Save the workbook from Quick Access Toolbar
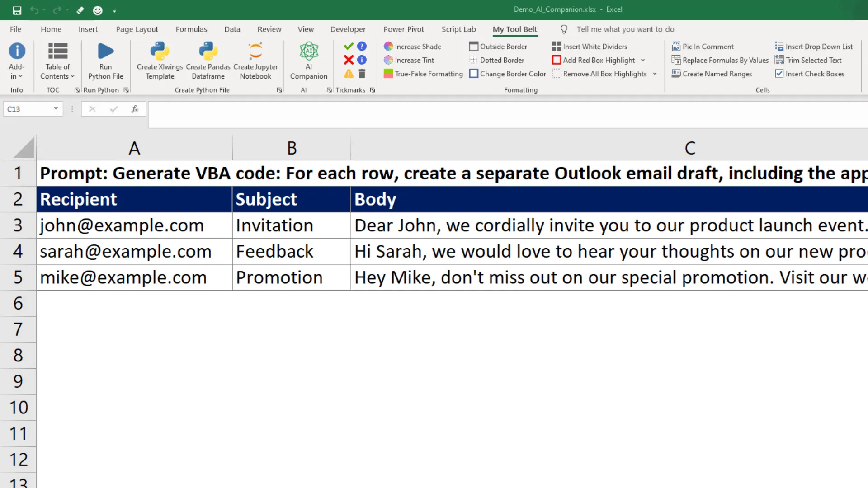 pyautogui.click(x=17, y=10)
